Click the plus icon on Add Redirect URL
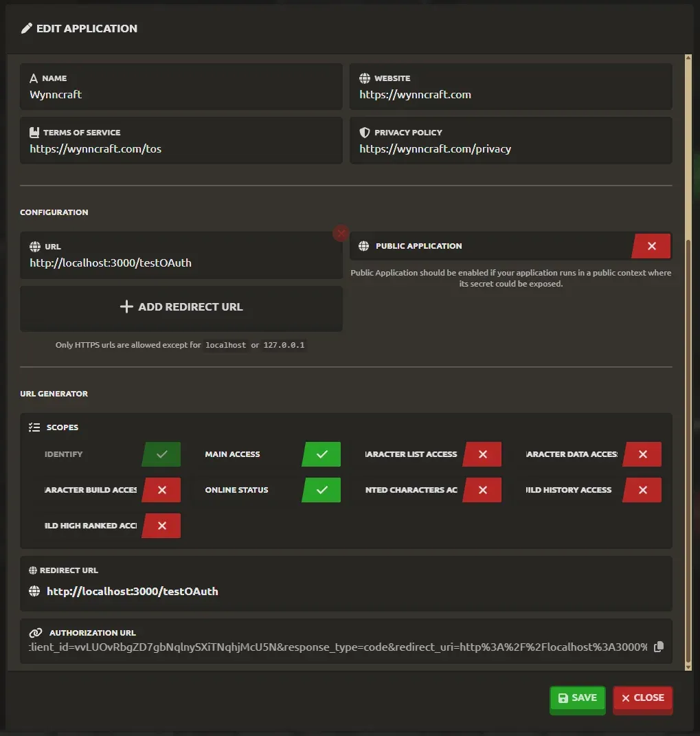700x736 pixels. [x=126, y=306]
